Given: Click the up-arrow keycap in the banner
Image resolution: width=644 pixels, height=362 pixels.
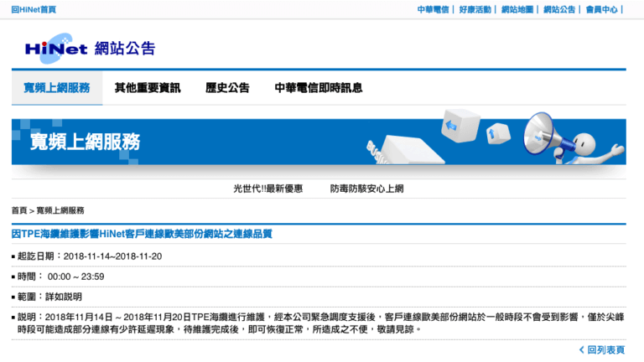Looking at the screenshot, I should tap(498, 133).
